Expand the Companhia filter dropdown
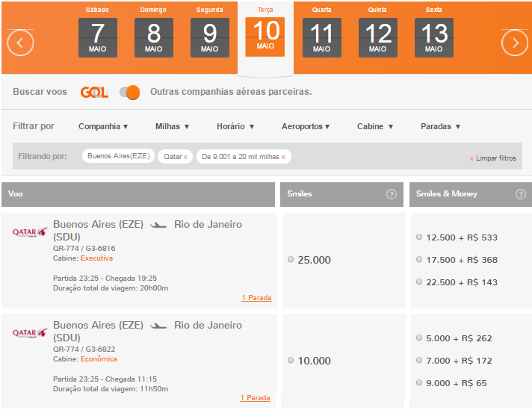The width and height of the screenshot is (532, 410). tap(103, 126)
